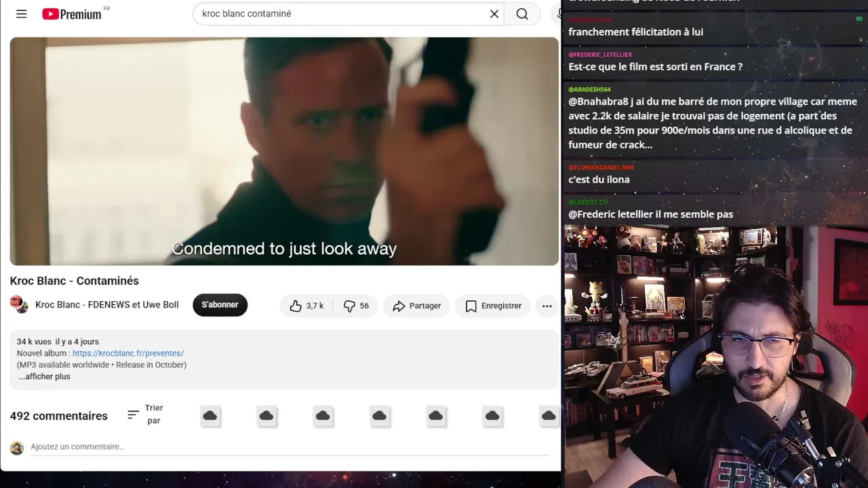Viewport: 868px width, 488px height.
Task: Expand description with '...afficher plus'
Action: click(x=44, y=376)
